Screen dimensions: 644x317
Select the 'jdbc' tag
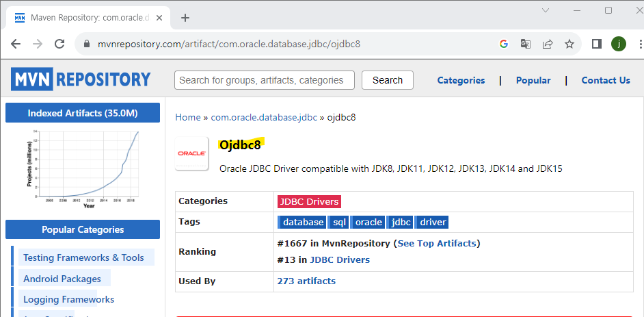pyautogui.click(x=400, y=222)
